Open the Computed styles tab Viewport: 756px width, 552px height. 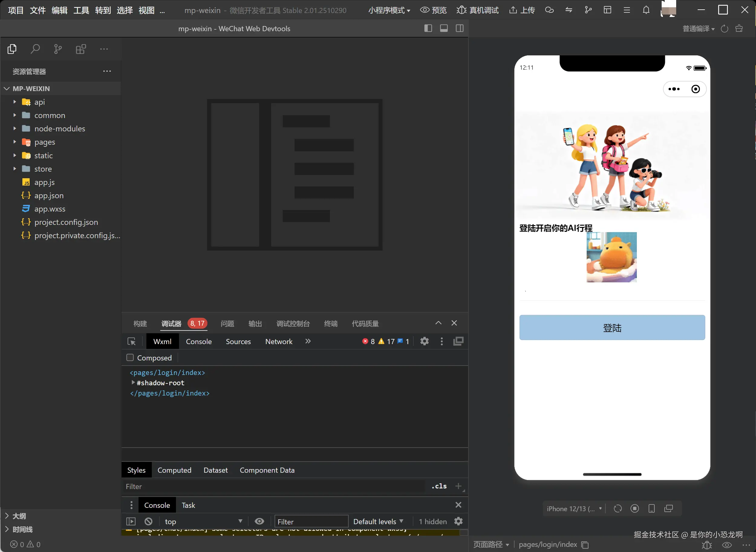click(x=174, y=470)
